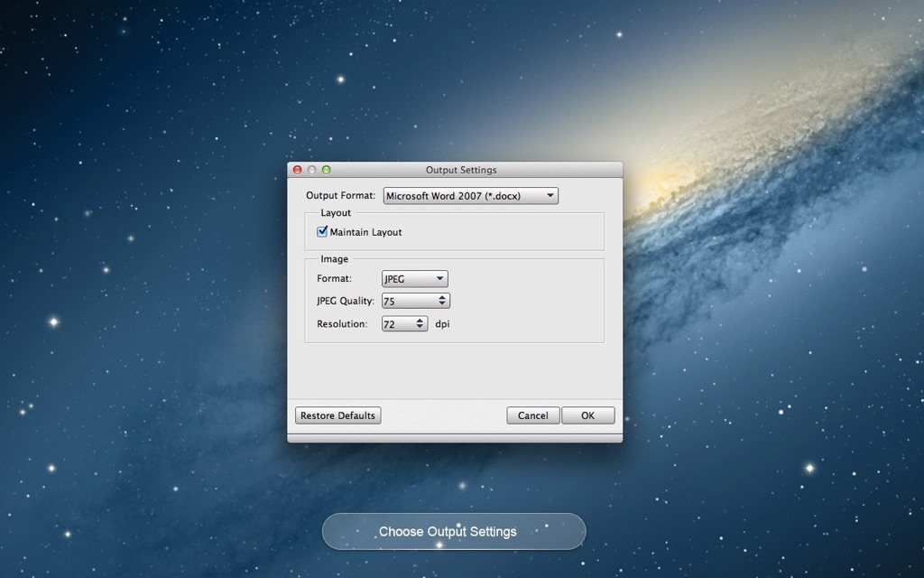Confirm settings with the OK button
This screenshot has width=924, height=578.
point(587,415)
